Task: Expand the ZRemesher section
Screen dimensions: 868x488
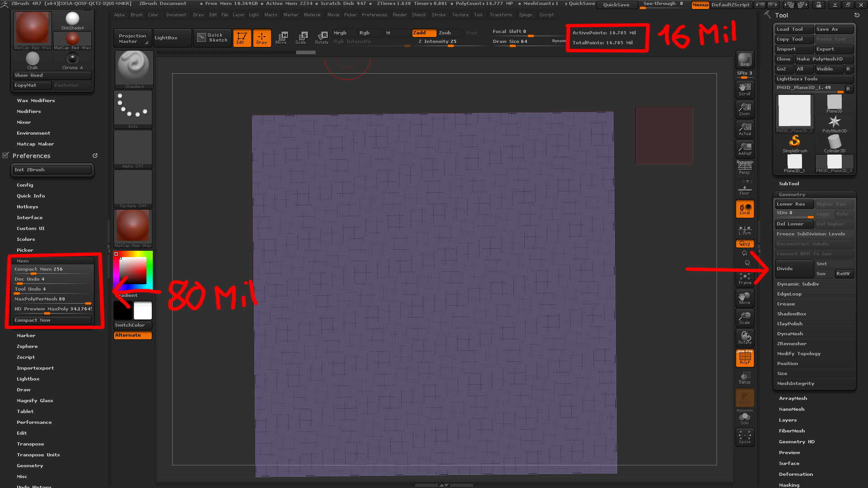Action: coord(792,344)
